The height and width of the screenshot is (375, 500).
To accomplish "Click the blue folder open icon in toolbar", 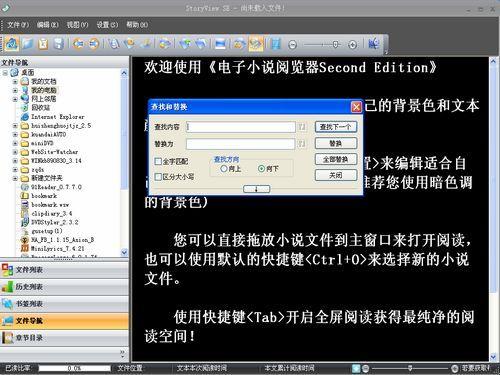I will coord(28,44).
